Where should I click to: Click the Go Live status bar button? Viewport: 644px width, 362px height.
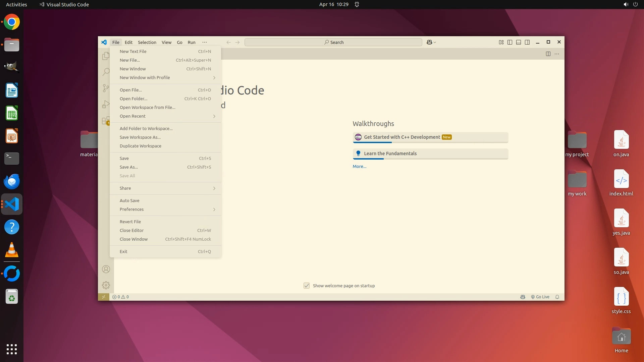(x=540, y=297)
